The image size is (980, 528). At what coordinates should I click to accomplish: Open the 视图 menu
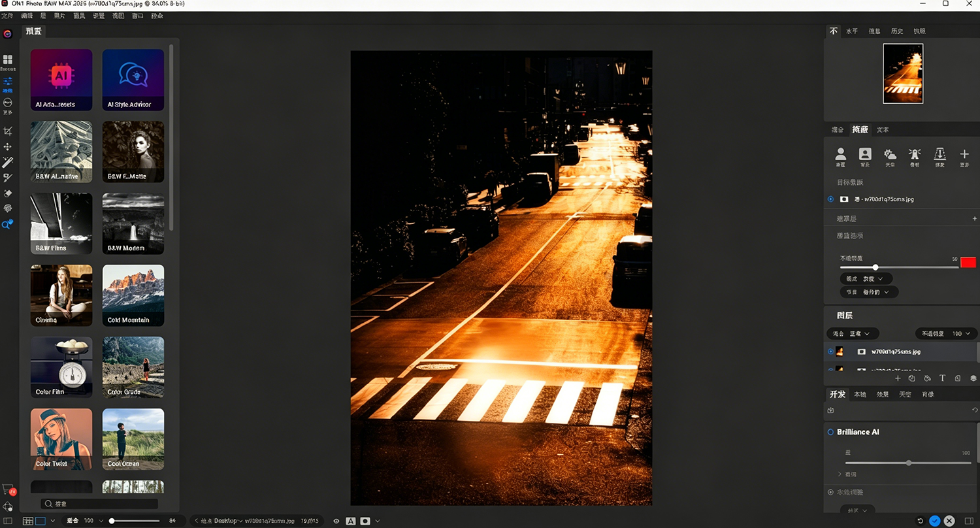118,16
